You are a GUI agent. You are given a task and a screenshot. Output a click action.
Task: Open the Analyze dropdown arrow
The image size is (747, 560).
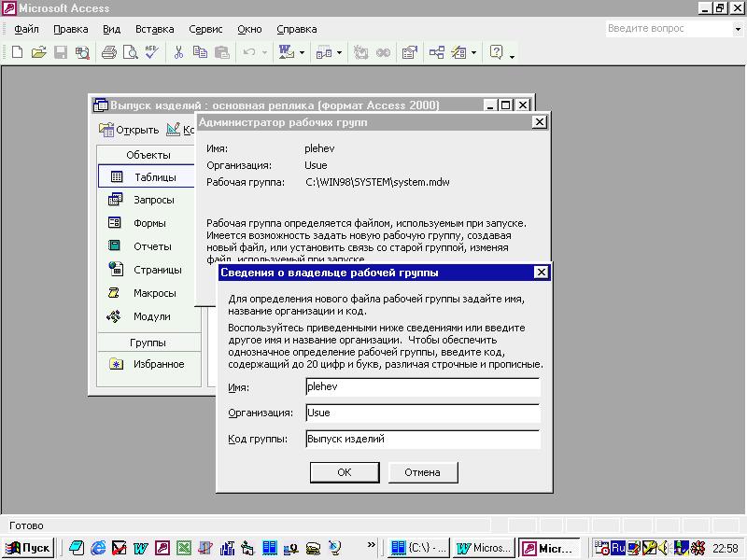(339, 52)
